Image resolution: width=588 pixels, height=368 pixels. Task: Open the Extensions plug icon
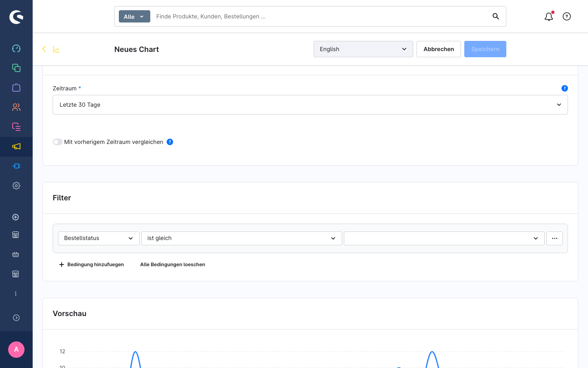(16, 166)
